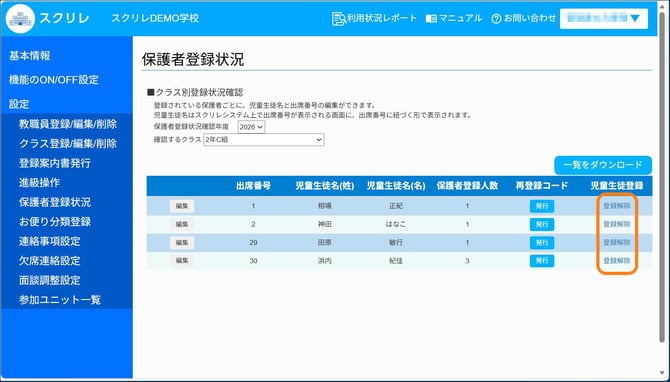Click the 児童生徒登録 column header
Viewport: 670px width, 382px height.
pos(617,186)
